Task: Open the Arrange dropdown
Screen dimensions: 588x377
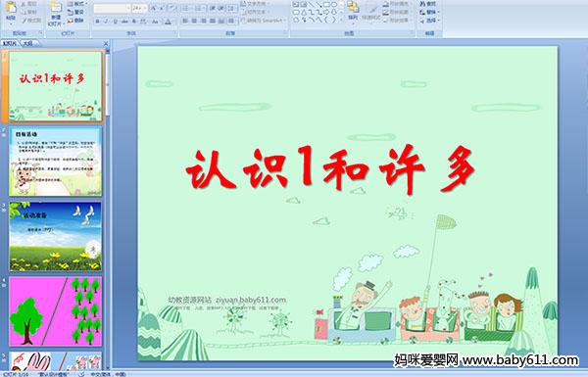Action: tap(353, 13)
